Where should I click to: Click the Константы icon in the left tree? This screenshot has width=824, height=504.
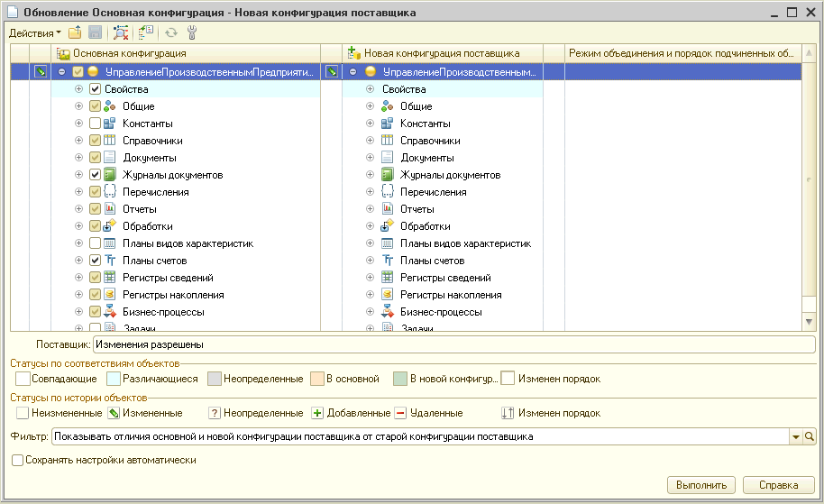[109, 124]
